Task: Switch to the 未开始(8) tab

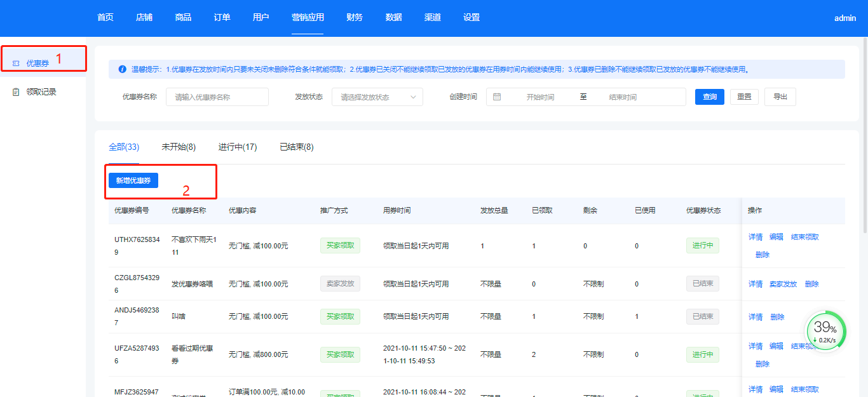Action: (179, 147)
